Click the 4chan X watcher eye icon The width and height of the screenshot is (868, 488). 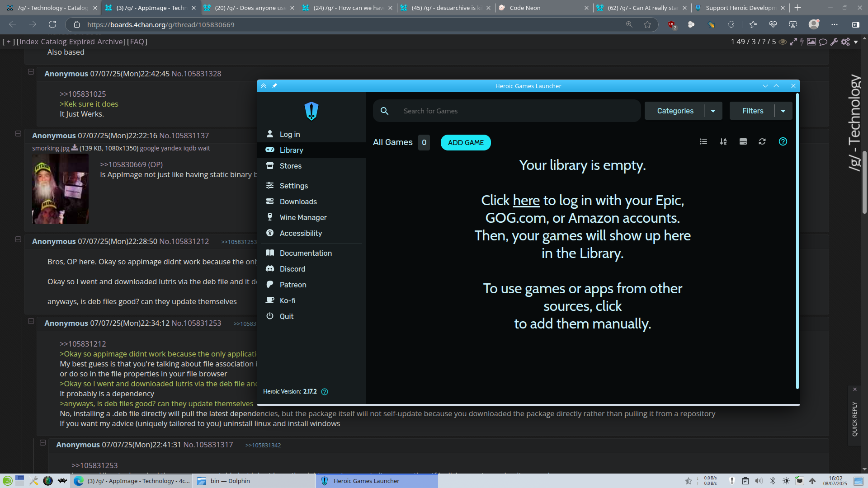783,42
